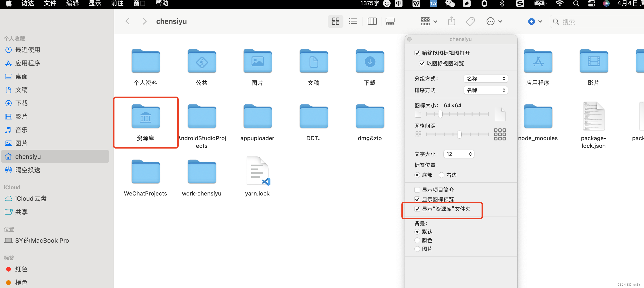644x288 pixels.
Task: Open the node_modules folder
Action: [x=538, y=117]
